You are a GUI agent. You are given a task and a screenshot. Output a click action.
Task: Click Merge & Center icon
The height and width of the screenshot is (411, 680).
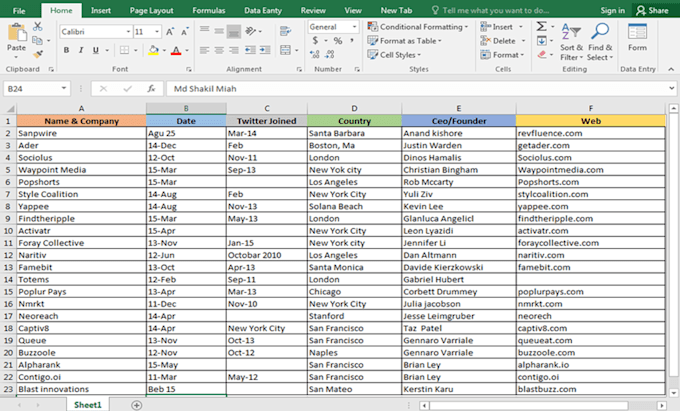pyautogui.click(x=285, y=50)
